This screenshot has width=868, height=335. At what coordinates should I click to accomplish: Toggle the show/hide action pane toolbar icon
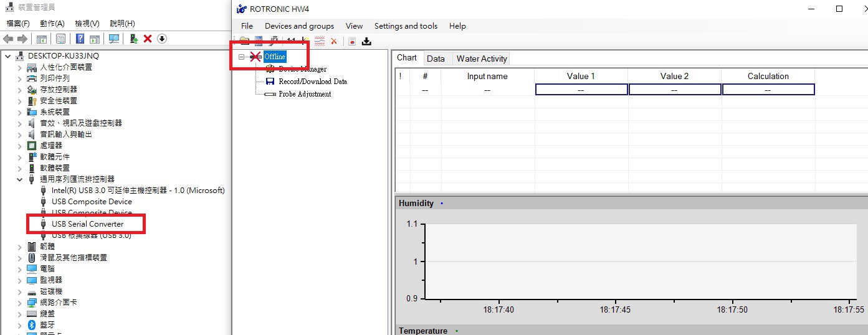[95, 39]
